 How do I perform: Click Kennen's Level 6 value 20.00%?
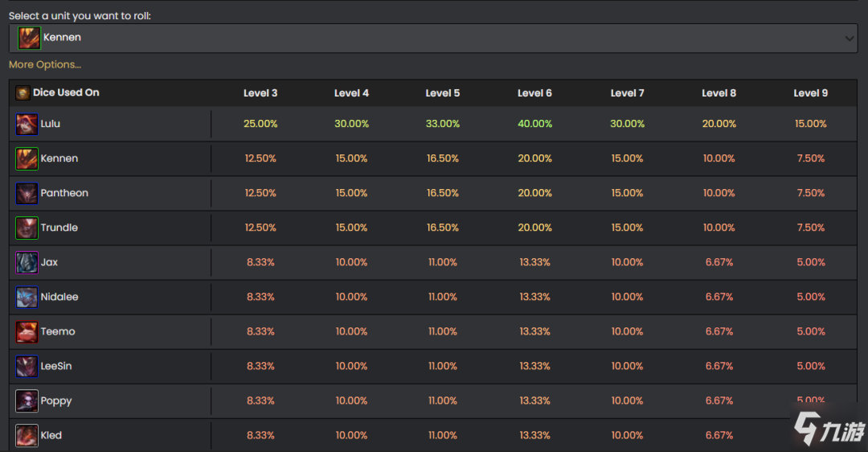pos(534,158)
